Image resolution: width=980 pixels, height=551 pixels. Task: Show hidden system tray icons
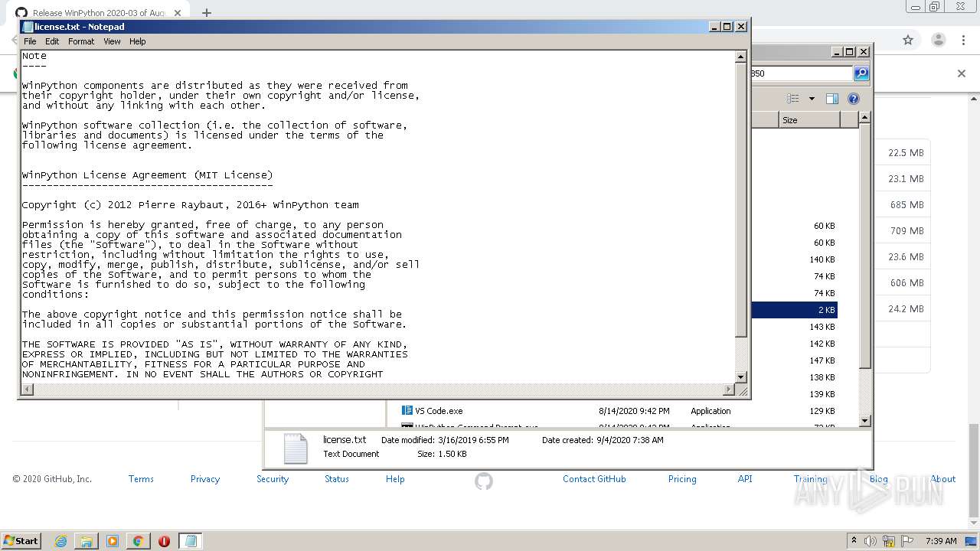(854, 541)
